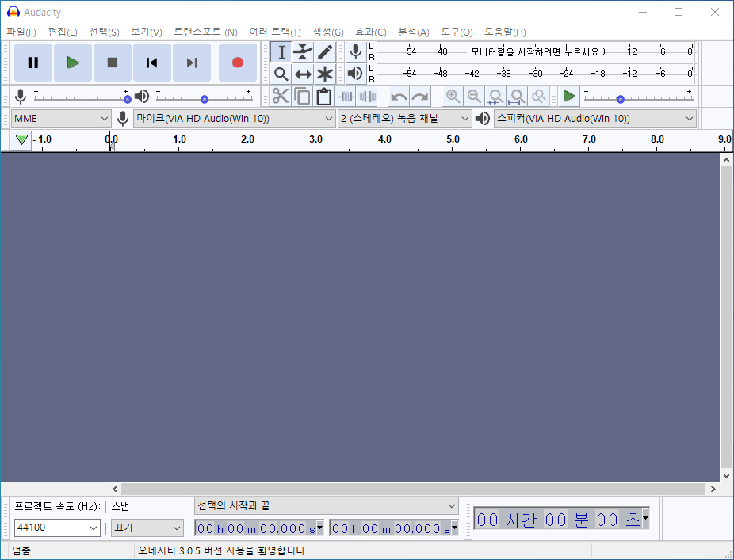Select the Envelope tool
This screenshot has width=734, height=560.
pos(303,52)
